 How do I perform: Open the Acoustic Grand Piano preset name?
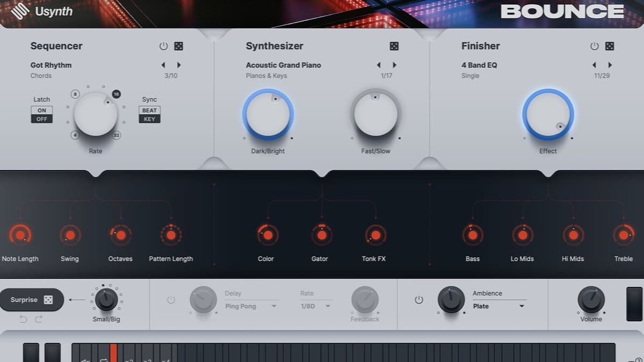point(283,65)
